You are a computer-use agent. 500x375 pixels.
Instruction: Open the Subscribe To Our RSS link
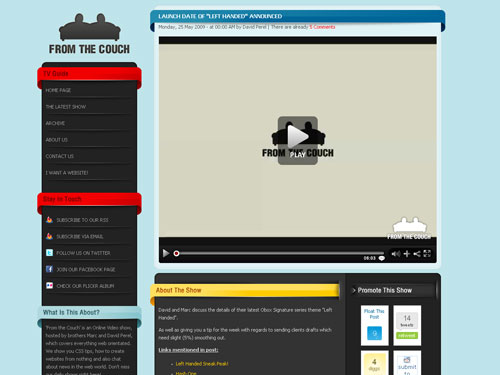point(82,220)
